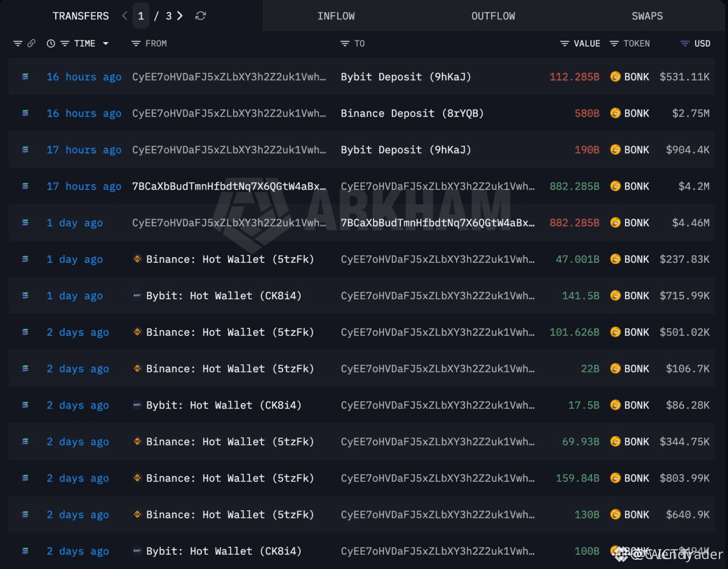Click the BONK token icon in the $715.99K row
The image size is (728, 569).
[615, 295]
